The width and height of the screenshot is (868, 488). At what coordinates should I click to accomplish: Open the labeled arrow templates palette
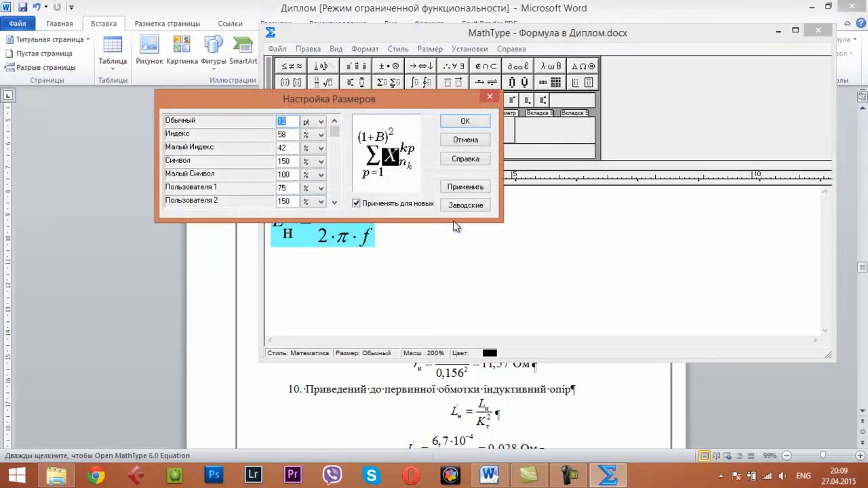coord(486,83)
